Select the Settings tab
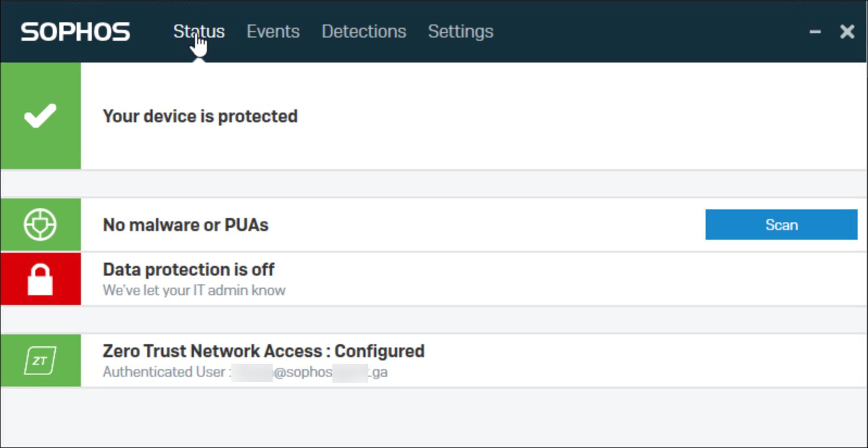This screenshot has width=868, height=448. click(461, 32)
